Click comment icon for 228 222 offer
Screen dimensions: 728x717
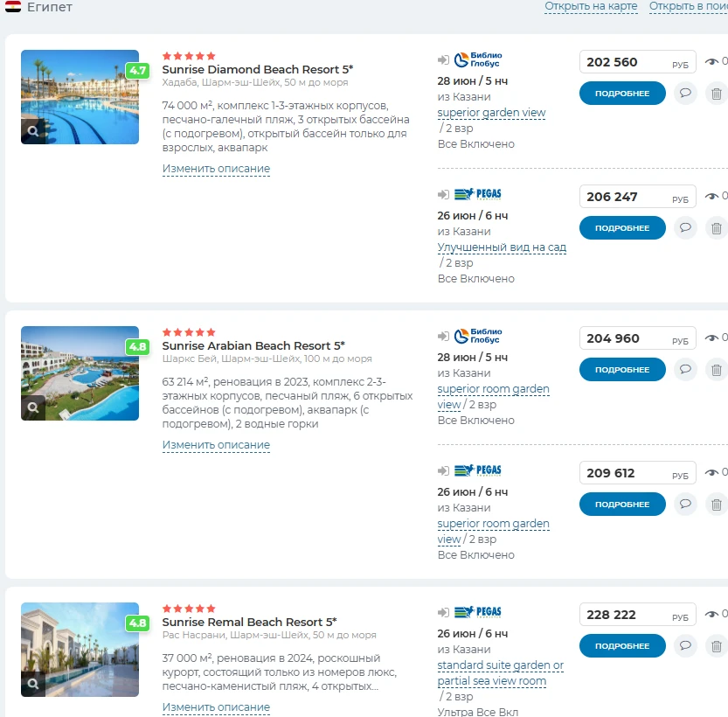coord(685,645)
